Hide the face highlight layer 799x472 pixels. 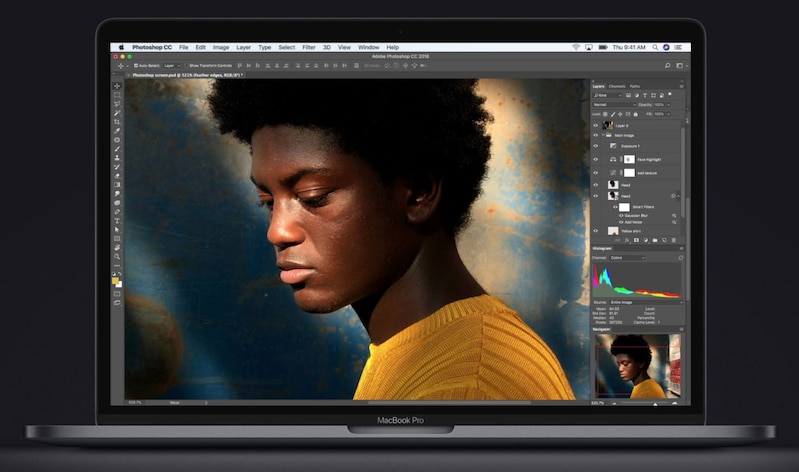point(596,159)
